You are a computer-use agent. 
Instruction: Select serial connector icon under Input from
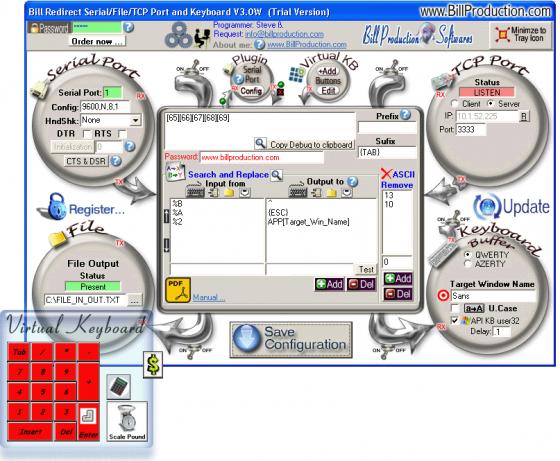213,193
